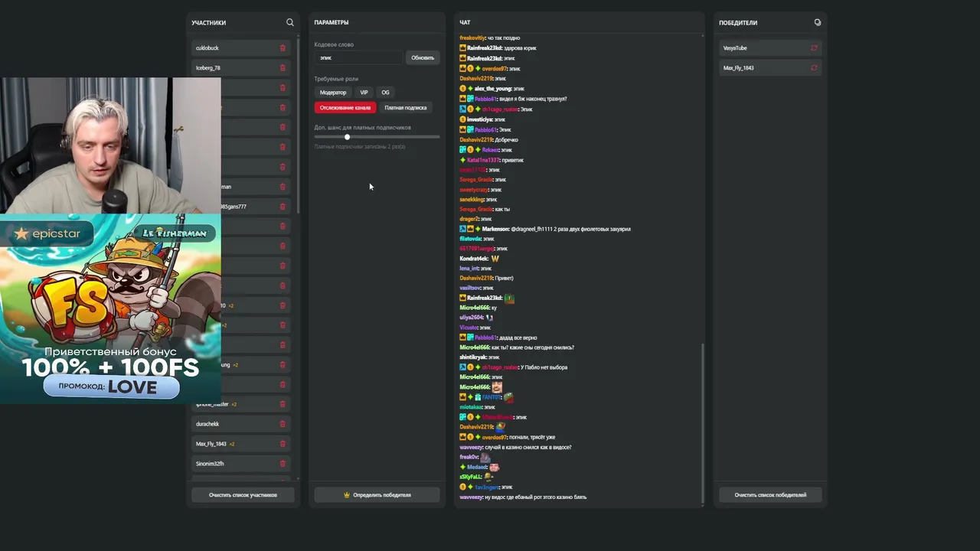
Task: Reroll Max_Fly_1843 in winners panel
Action: tap(814, 67)
